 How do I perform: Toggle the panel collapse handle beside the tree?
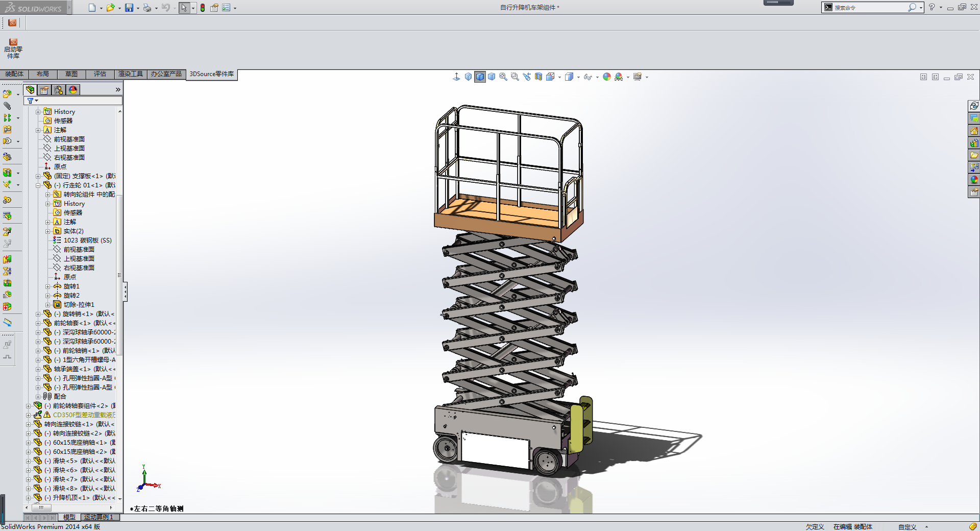click(125, 292)
